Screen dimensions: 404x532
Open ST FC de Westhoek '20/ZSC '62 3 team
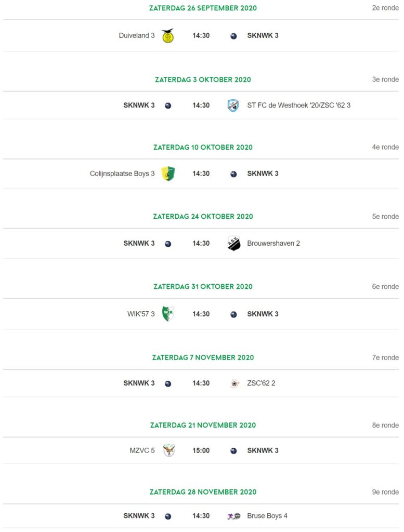pos(299,105)
